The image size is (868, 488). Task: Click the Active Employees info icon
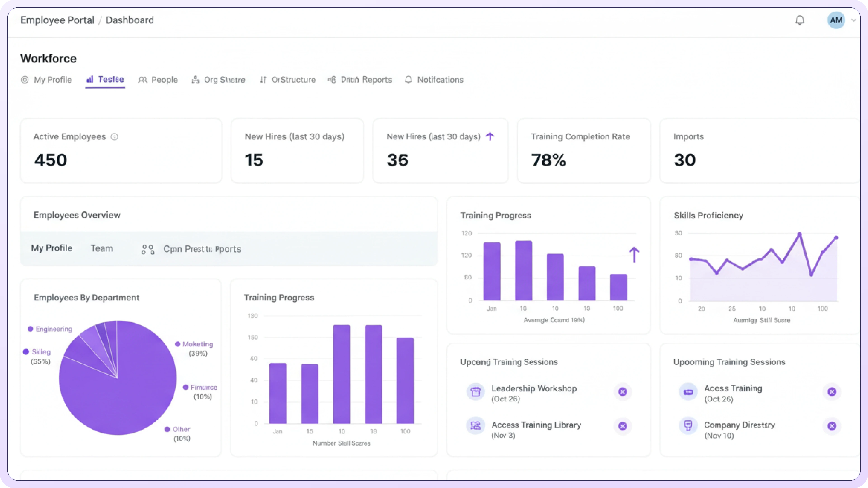click(x=114, y=137)
